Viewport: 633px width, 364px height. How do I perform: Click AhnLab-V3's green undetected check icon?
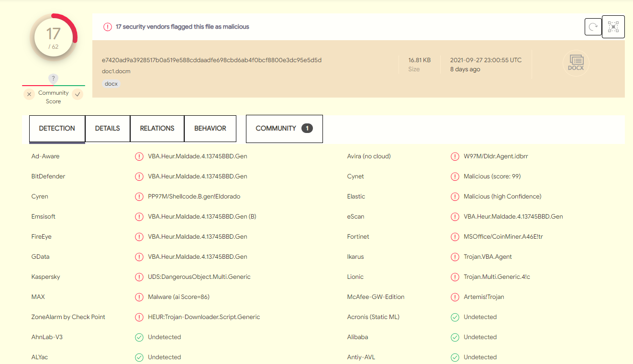[139, 337]
